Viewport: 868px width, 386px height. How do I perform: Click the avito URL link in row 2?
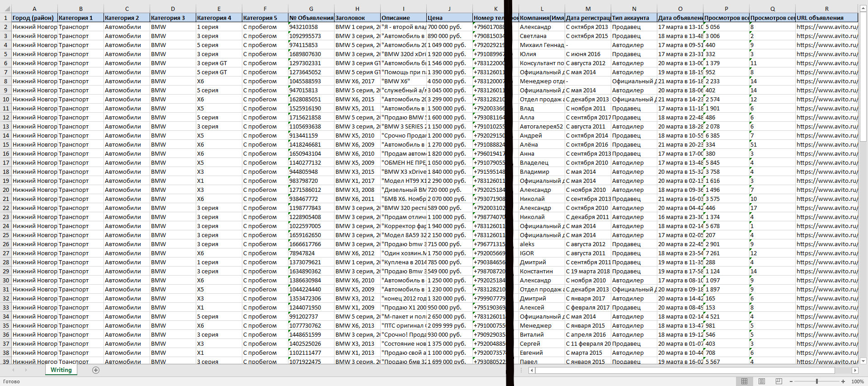(x=826, y=27)
